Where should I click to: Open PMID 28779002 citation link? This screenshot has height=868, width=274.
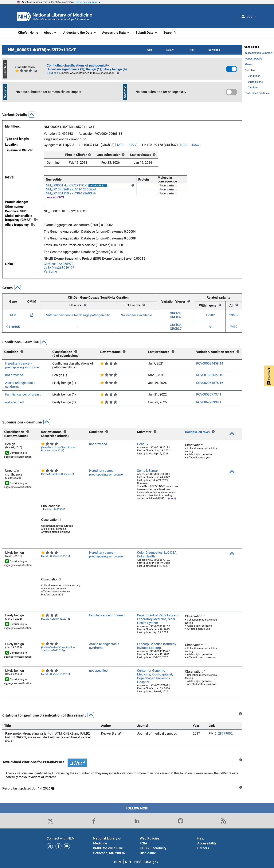coord(225,733)
